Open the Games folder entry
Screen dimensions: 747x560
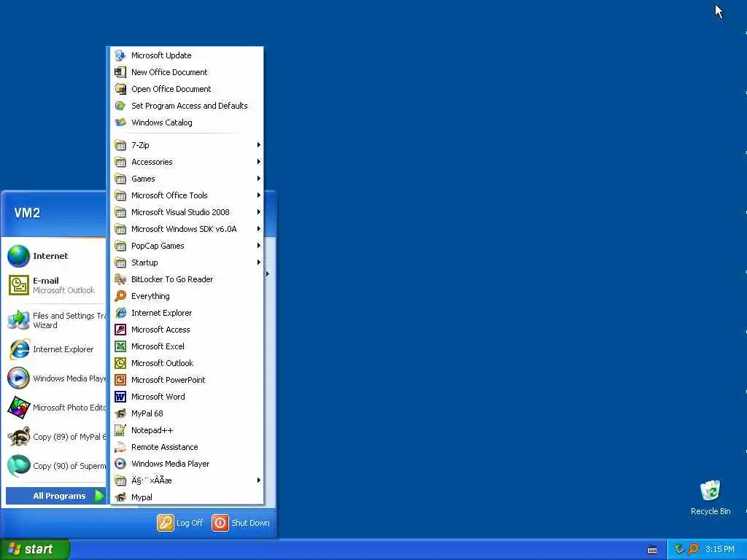(187, 179)
